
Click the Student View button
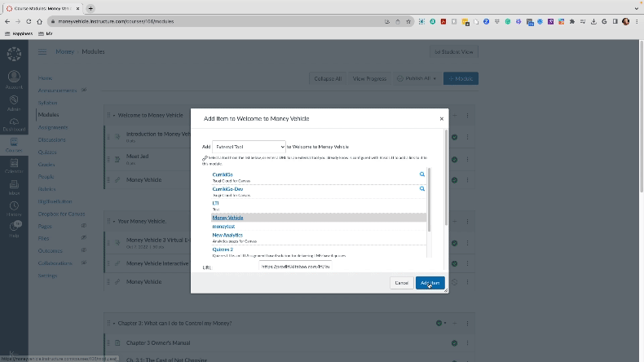coord(454,52)
